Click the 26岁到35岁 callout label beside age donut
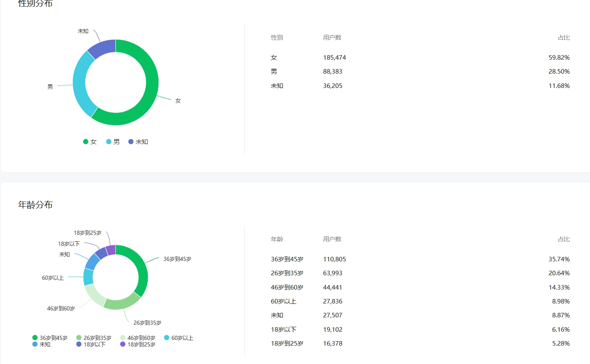Viewport: 590px width, 364px height. [147, 323]
